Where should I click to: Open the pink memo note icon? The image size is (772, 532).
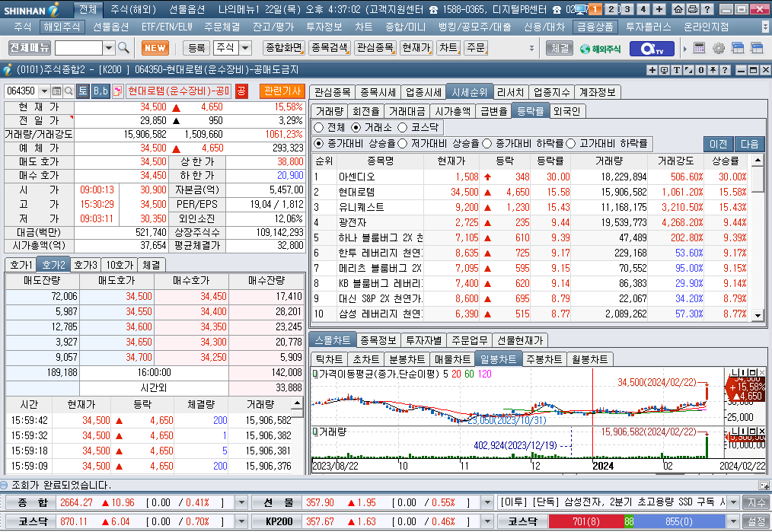click(118, 91)
